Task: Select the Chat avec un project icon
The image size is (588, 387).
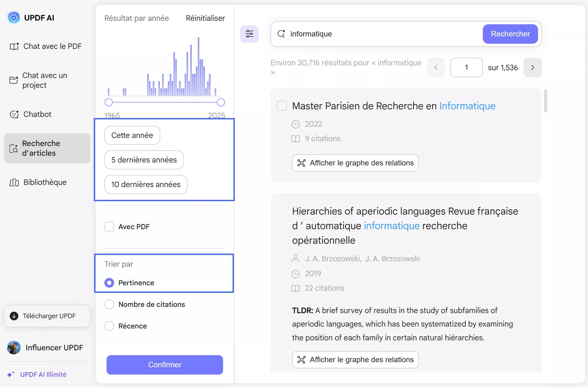Action: click(x=14, y=80)
